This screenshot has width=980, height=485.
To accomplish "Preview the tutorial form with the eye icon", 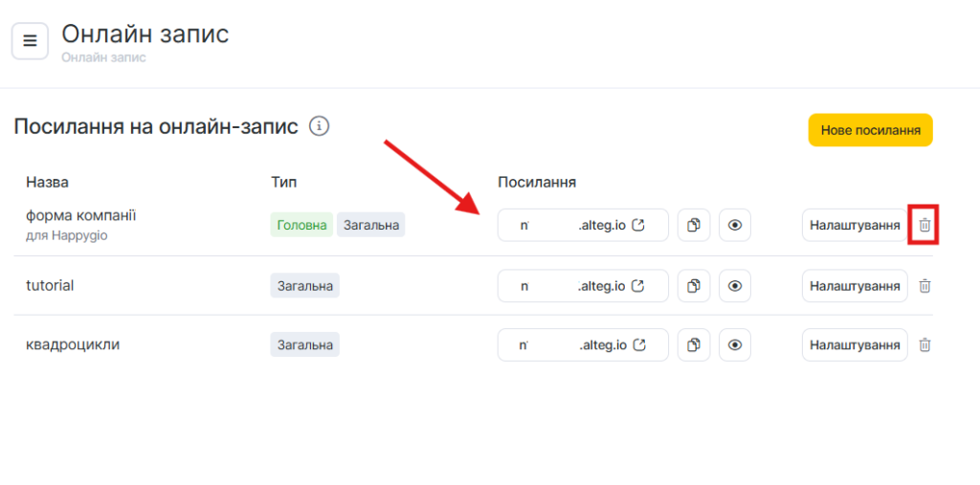I will point(735,286).
